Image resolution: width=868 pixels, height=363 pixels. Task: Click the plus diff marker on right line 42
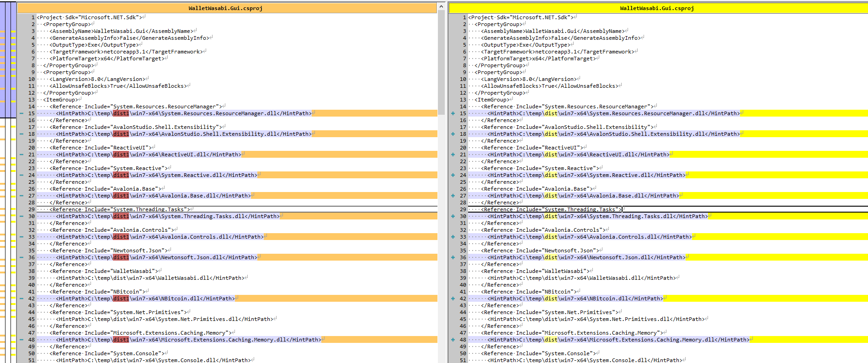453,299
